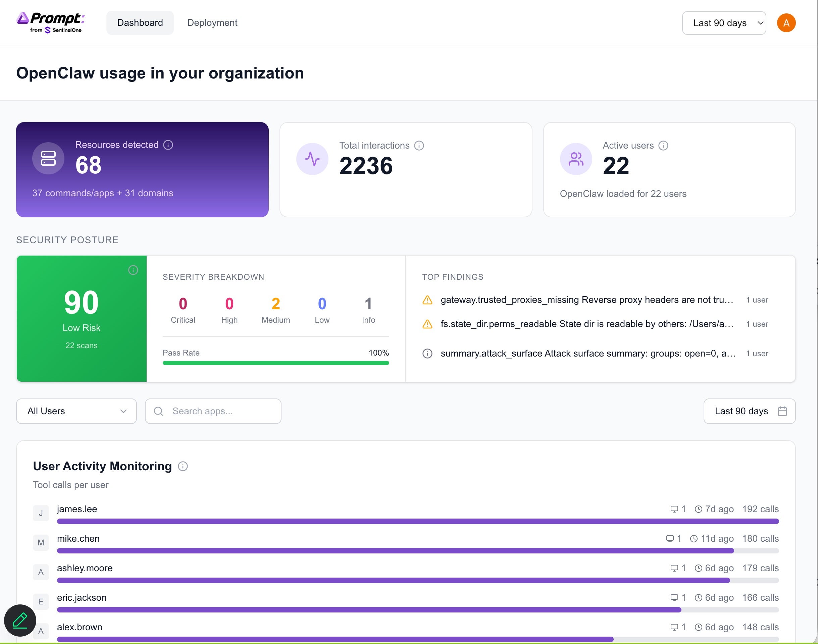Click the green pencil edit floating icon
This screenshot has width=818, height=644.
pyautogui.click(x=20, y=620)
